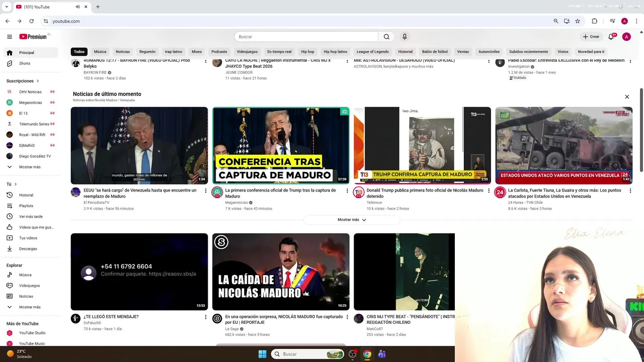Open La caída de Nicolás Maduro thumbnail
The width and height of the screenshot is (644, 362).
click(x=281, y=271)
